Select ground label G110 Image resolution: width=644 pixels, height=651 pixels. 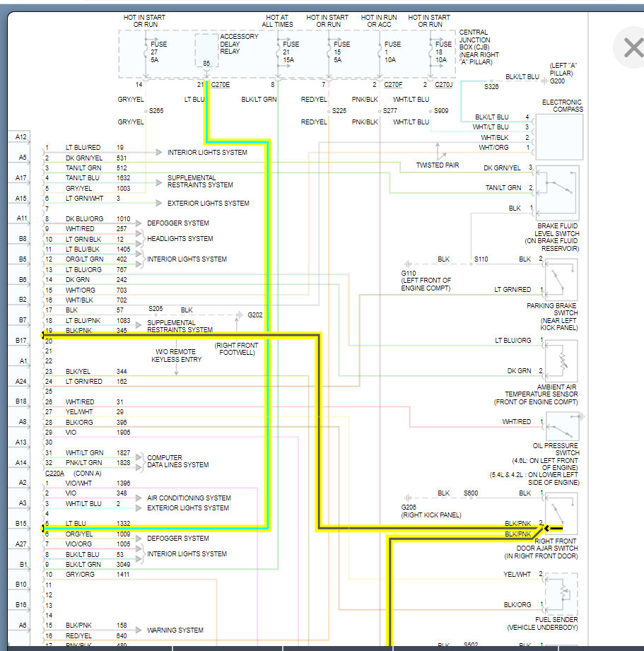[408, 273]
